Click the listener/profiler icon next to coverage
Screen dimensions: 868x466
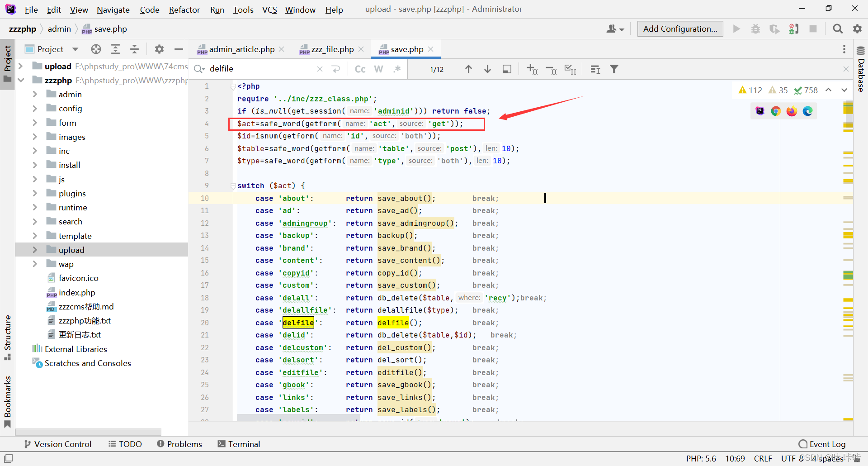coord(794,29)
